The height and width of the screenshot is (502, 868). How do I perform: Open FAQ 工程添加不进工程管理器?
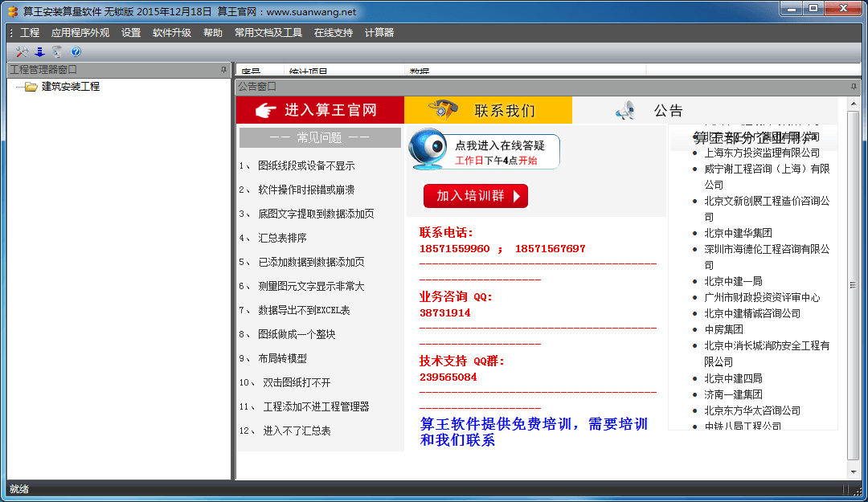click(x=316, y=406)
